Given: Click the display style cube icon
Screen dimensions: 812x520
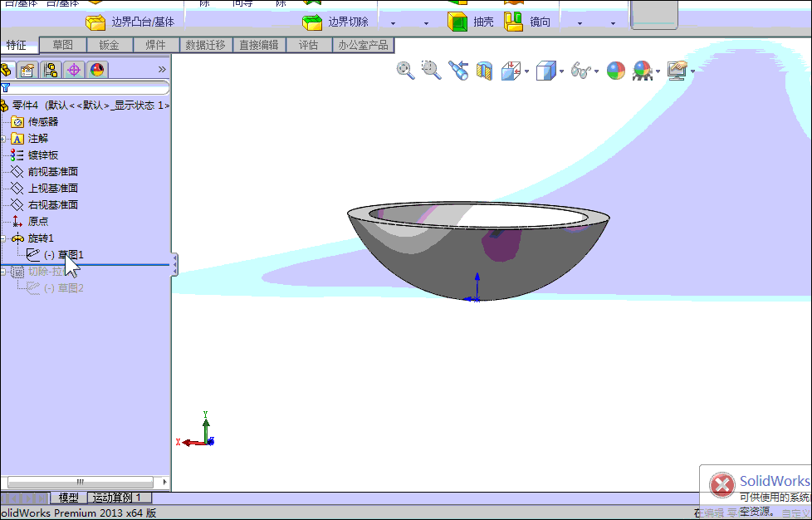Looking at the screenshot, I should click(545, 71).
